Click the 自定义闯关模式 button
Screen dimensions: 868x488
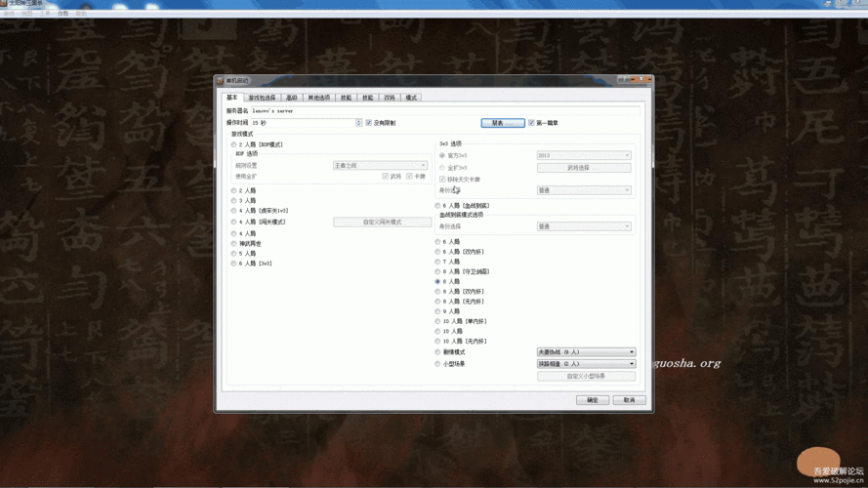coord(382,222)
